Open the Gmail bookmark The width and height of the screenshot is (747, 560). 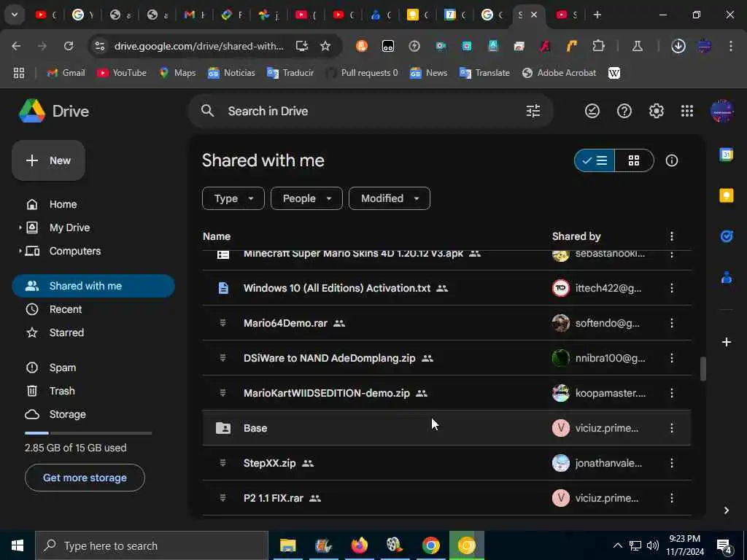coord(66,73)
